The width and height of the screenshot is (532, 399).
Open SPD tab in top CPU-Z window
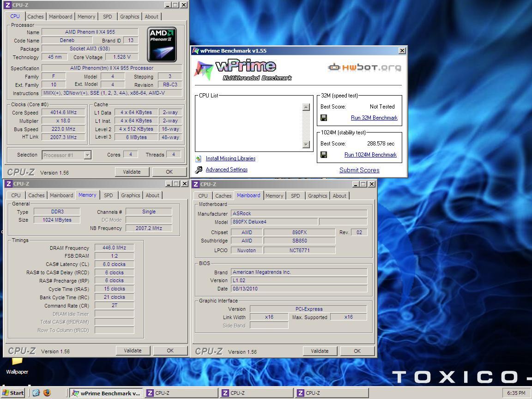(107, 17)
